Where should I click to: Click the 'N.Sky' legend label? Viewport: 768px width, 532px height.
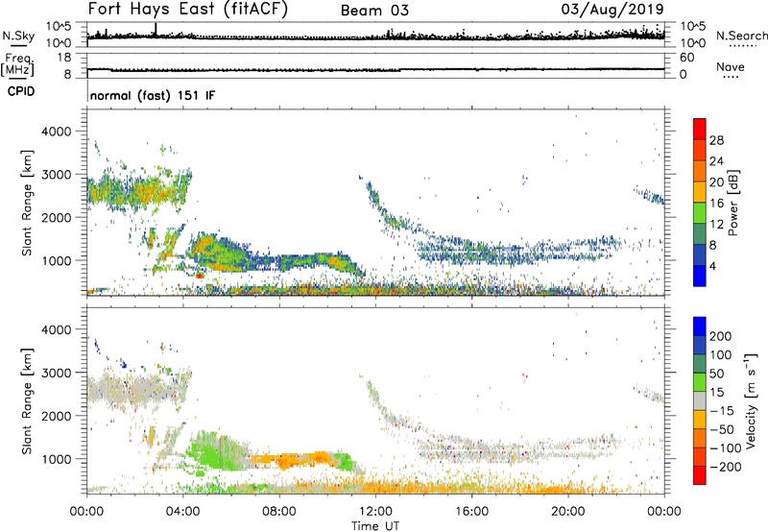[18, 36]
